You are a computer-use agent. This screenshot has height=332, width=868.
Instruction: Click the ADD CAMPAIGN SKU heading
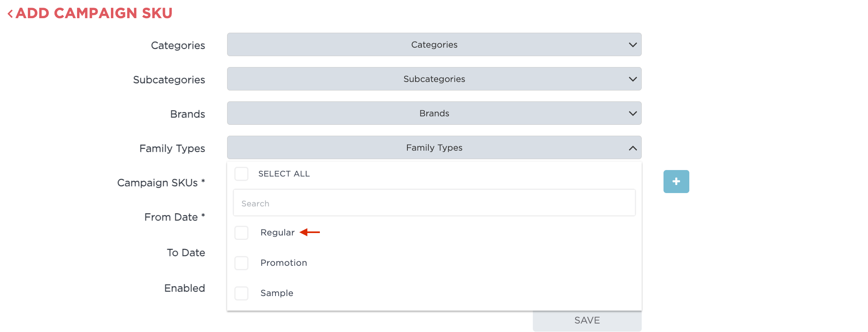pos(94,13)
